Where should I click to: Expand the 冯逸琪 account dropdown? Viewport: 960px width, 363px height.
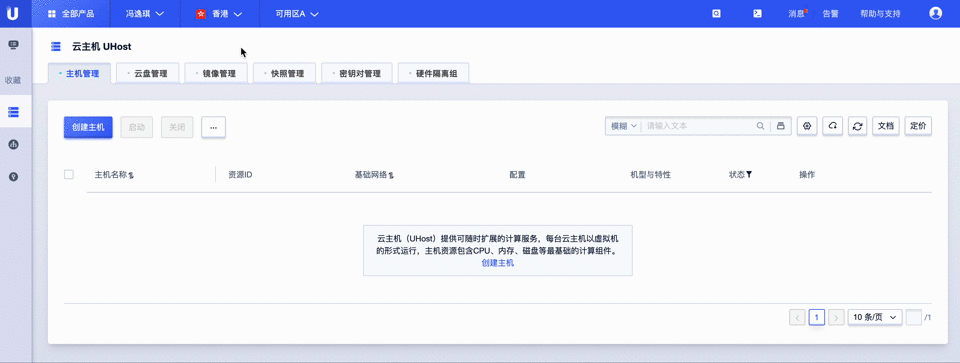(145, 13)
